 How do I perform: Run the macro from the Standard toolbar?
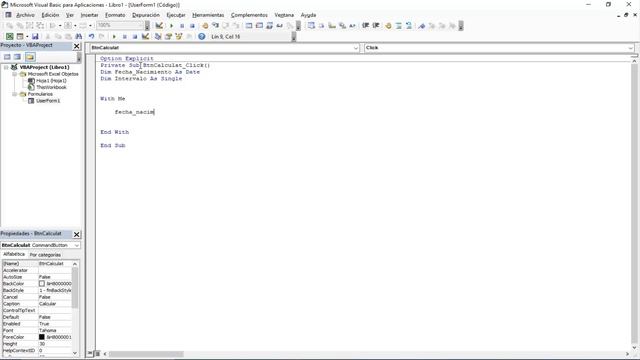coord(114,36)
